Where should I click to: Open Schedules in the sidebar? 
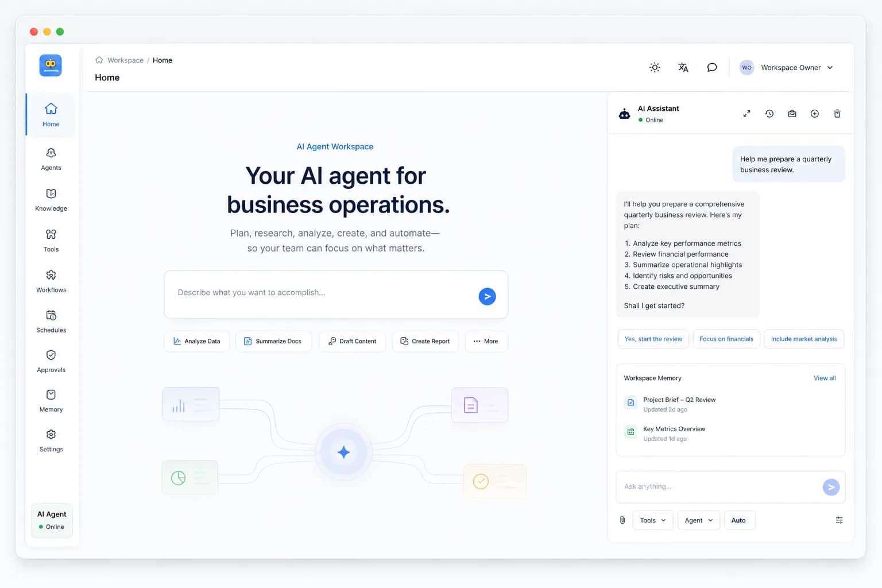pos(51,322)
